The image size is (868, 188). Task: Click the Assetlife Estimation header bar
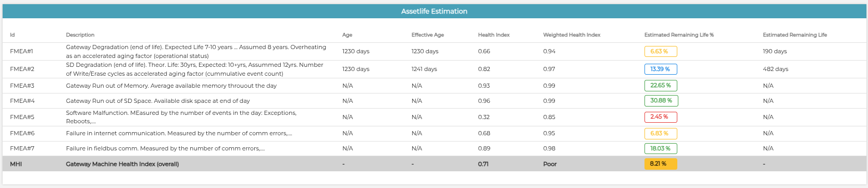[x=434, y=11]
